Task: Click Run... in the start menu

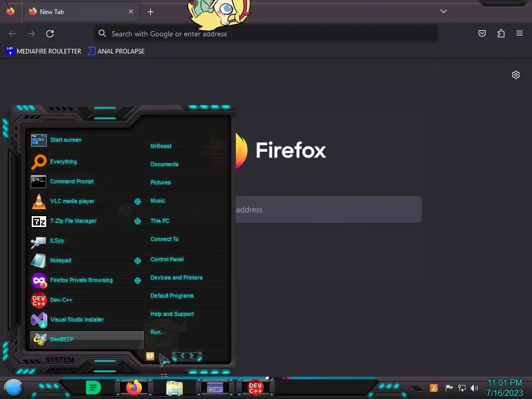Action: pyautogui.click(x=158, y=332)
